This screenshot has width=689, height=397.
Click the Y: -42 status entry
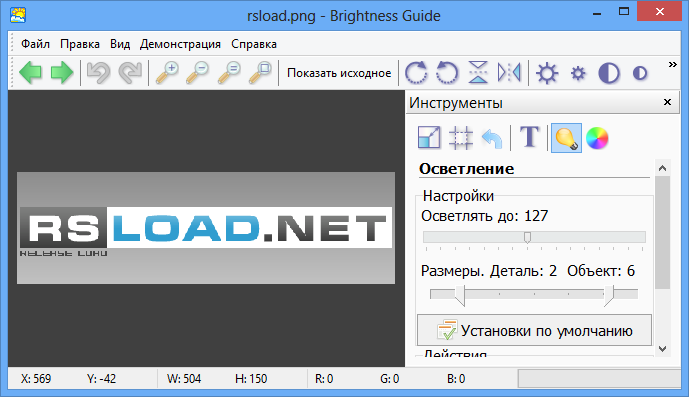[102, 379]
